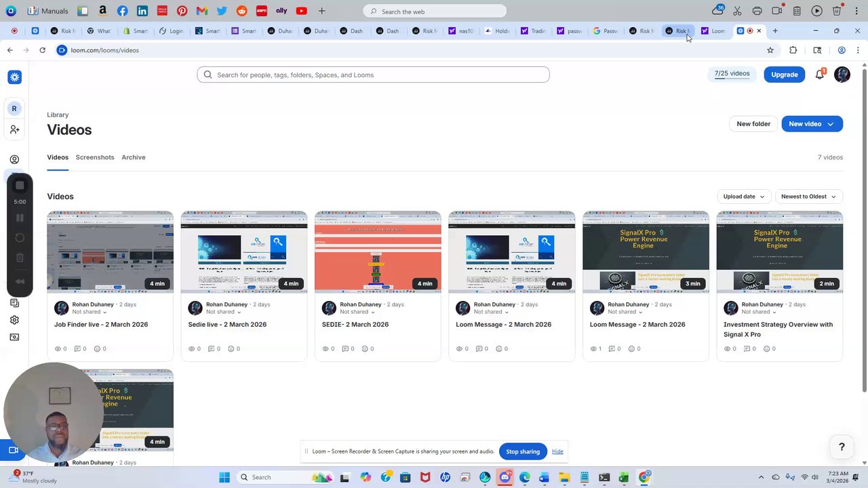
Task: Bookmark this page with star icon
Action: (x=770, y=50)
